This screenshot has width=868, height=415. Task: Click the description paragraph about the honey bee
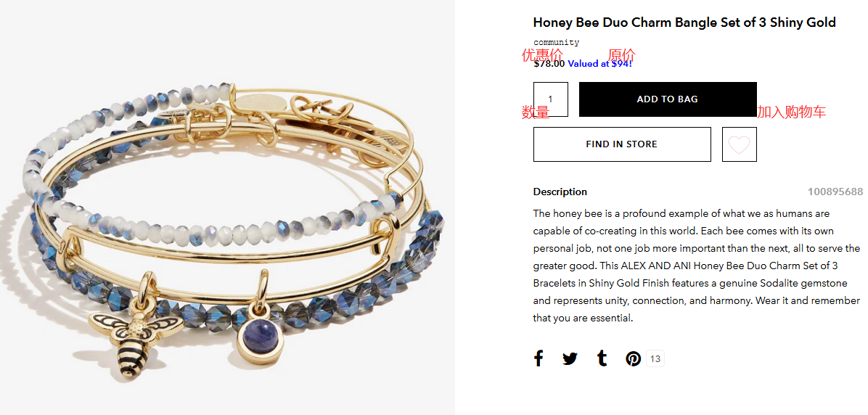point(697,266)
